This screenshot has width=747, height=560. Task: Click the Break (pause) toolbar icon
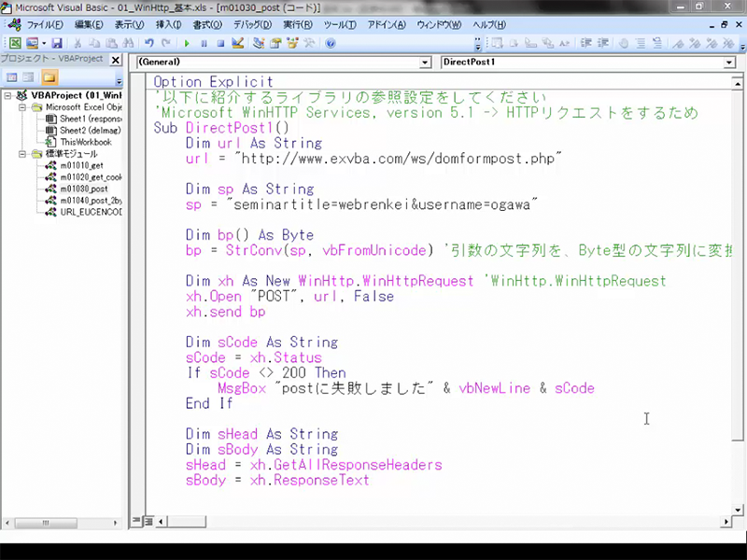click(x=204, y=43)
